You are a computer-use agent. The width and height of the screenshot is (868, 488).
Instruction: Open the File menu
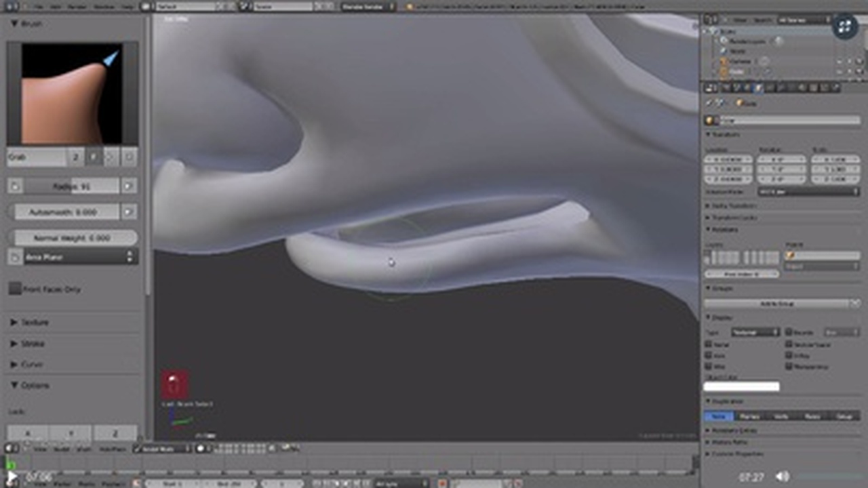[39, 7]
